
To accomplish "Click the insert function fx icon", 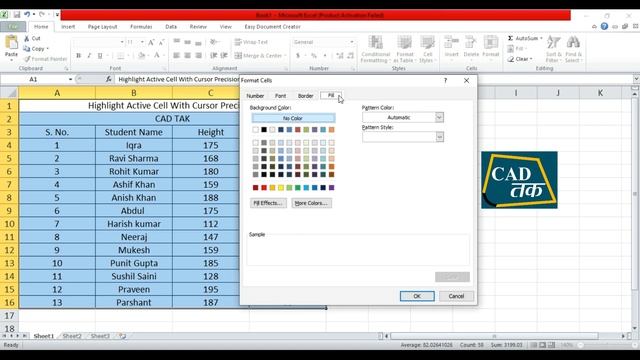I will tap(109, 79).
